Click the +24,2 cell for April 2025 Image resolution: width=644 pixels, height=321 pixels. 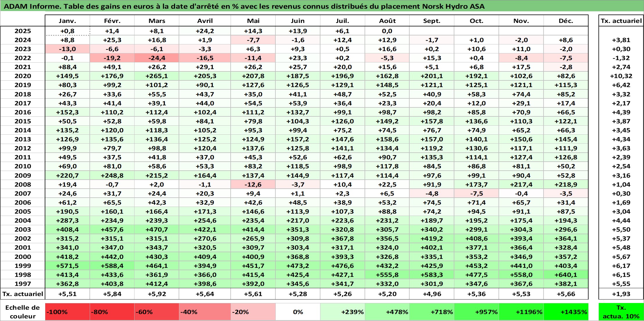point(205,31)
